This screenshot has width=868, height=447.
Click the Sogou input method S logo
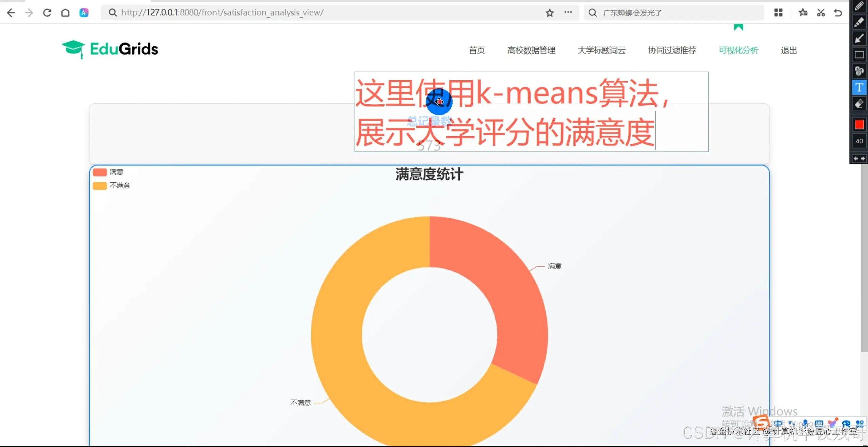click(761, 423)
